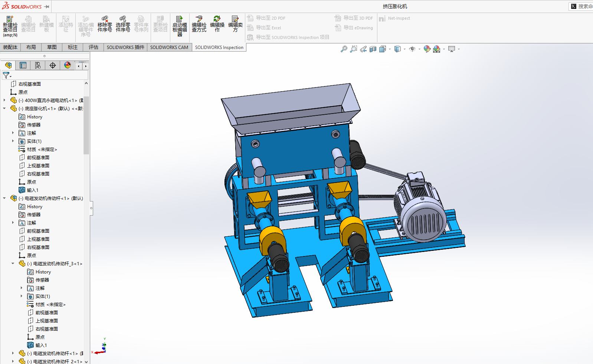Click 导出 eDrawing button

(x=354, y=27)
